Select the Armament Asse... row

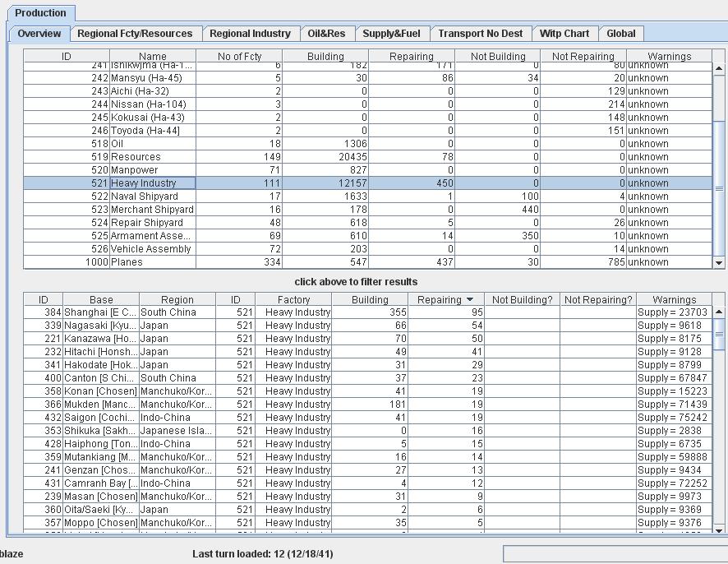tap(367, 235)
